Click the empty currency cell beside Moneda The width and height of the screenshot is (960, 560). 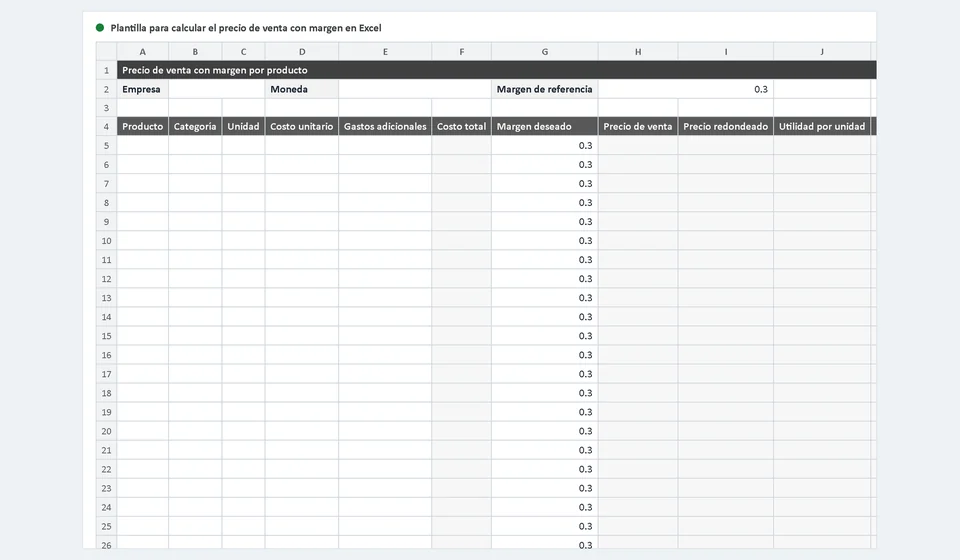point(415,89)
